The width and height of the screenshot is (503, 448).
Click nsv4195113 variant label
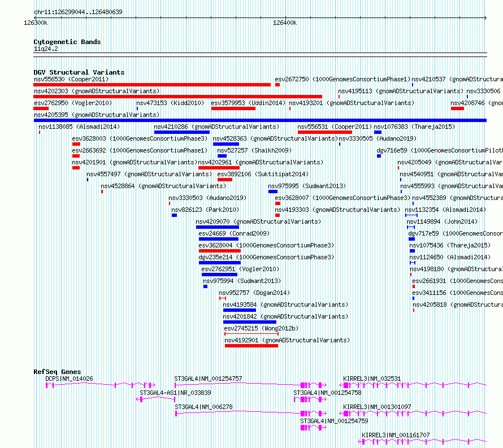pos(401,91)
